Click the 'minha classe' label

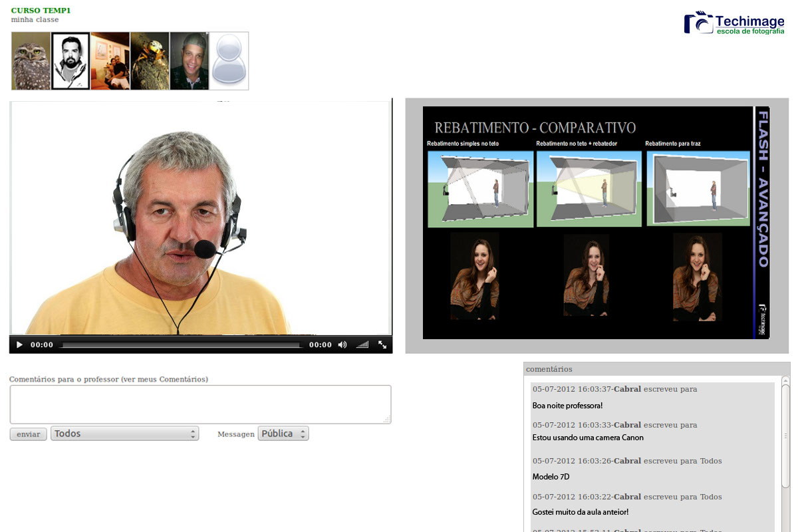click(35, 20)
